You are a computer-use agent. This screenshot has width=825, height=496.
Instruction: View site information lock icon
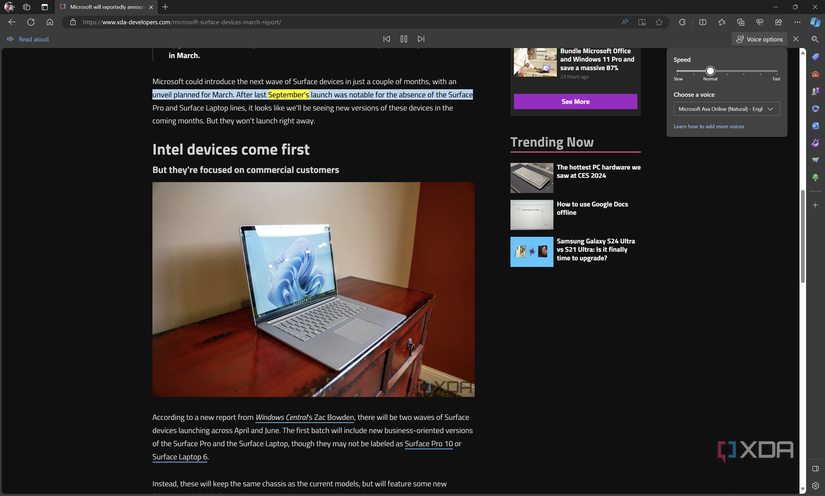click(73, 22)
